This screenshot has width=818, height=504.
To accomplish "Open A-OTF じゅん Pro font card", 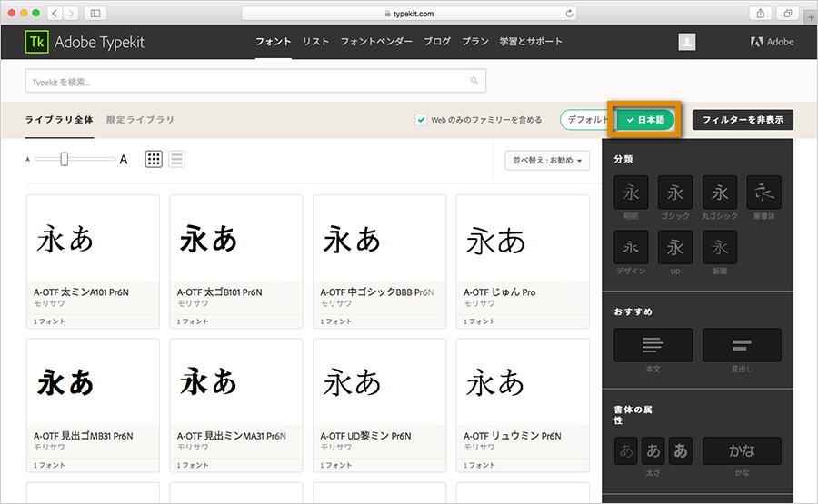I will (x=523, y=262).
